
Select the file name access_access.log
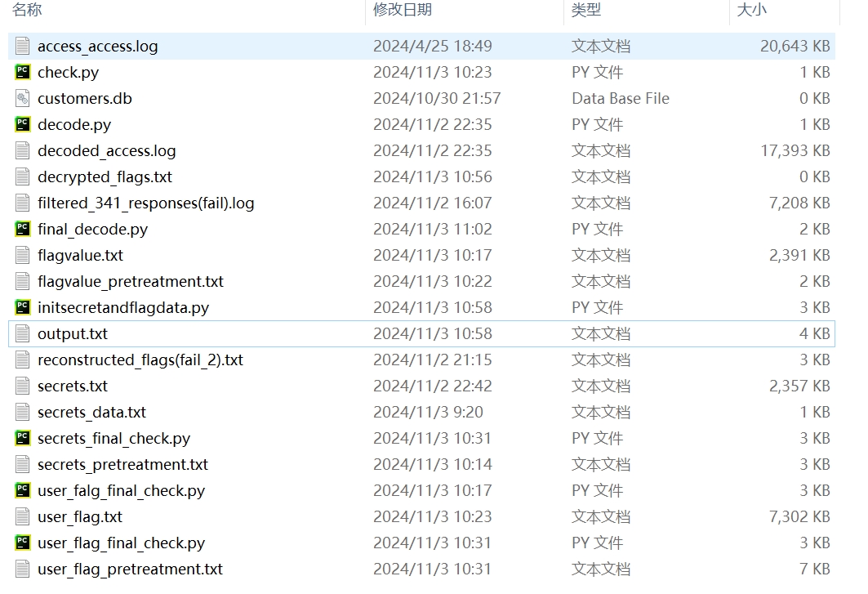tap(97, 47)
